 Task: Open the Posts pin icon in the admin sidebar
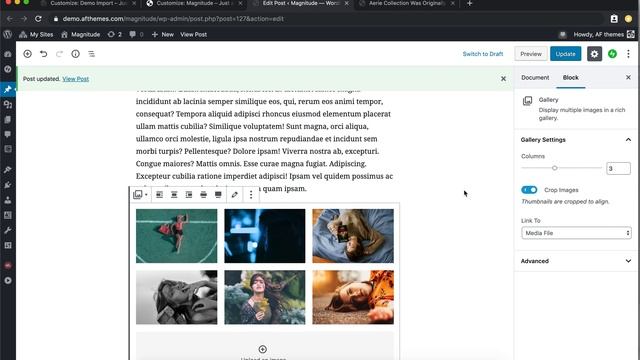click(8, 89)
